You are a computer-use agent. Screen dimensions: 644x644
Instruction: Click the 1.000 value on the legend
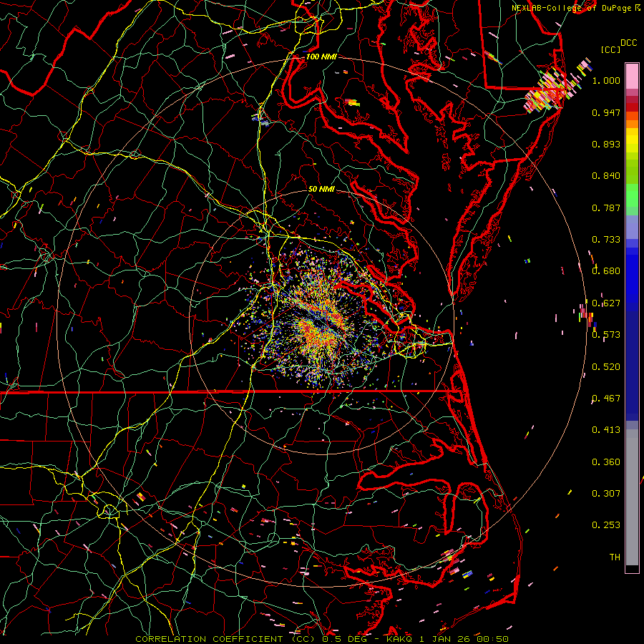(606, 80)
